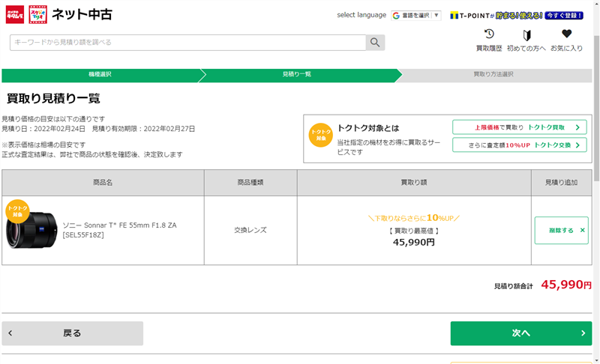Click the 見積り追加 column header
The width and height of the screenshot is (600, 364).
[x=561, y=183]
